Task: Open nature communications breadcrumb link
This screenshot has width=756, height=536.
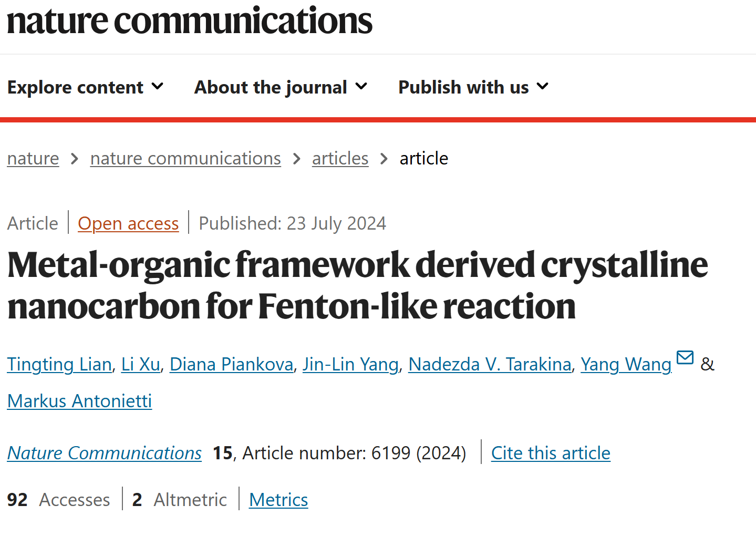Action: click(x=185, y=158)
